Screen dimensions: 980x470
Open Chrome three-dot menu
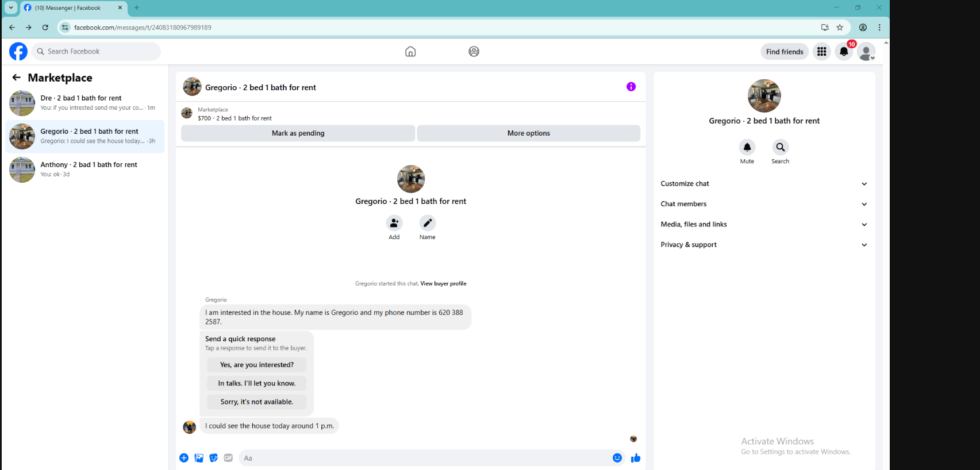pos(879,27)
